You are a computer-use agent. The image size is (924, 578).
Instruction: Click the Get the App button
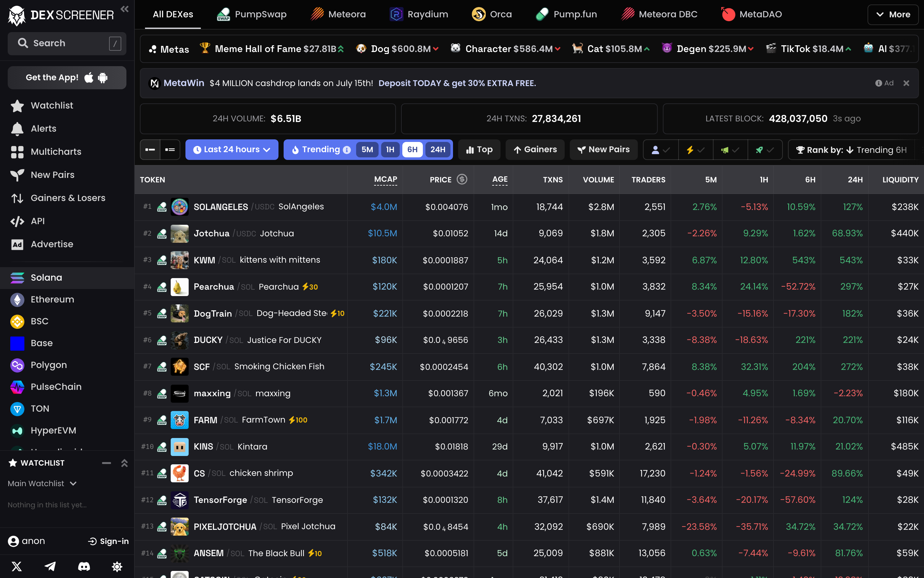[x=67, y=78]
